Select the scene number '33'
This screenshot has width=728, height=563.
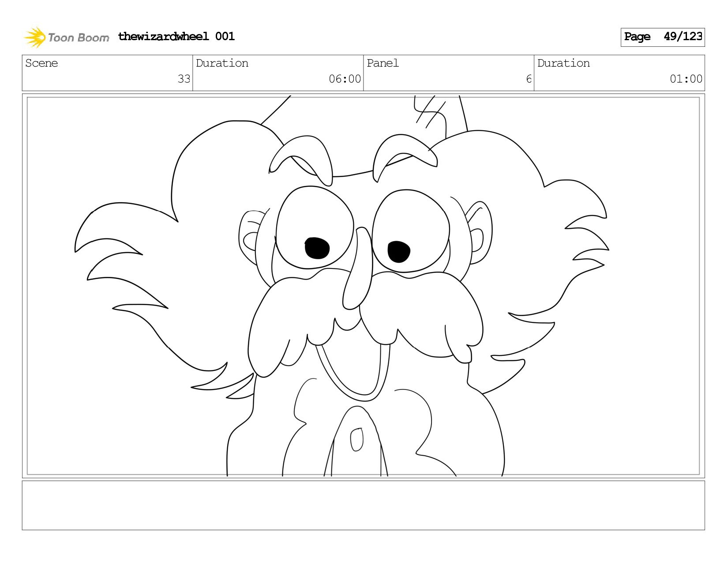click(x=184, y=79)
